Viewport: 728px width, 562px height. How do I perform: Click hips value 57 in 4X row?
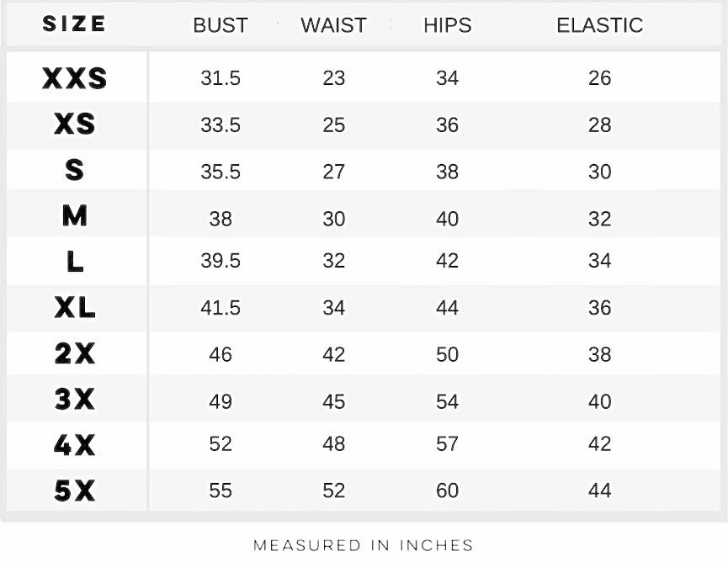pos(447,443)
